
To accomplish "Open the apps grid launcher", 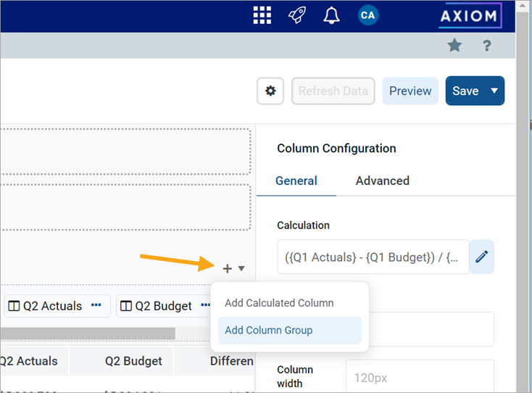I will [x=262, y=15].
